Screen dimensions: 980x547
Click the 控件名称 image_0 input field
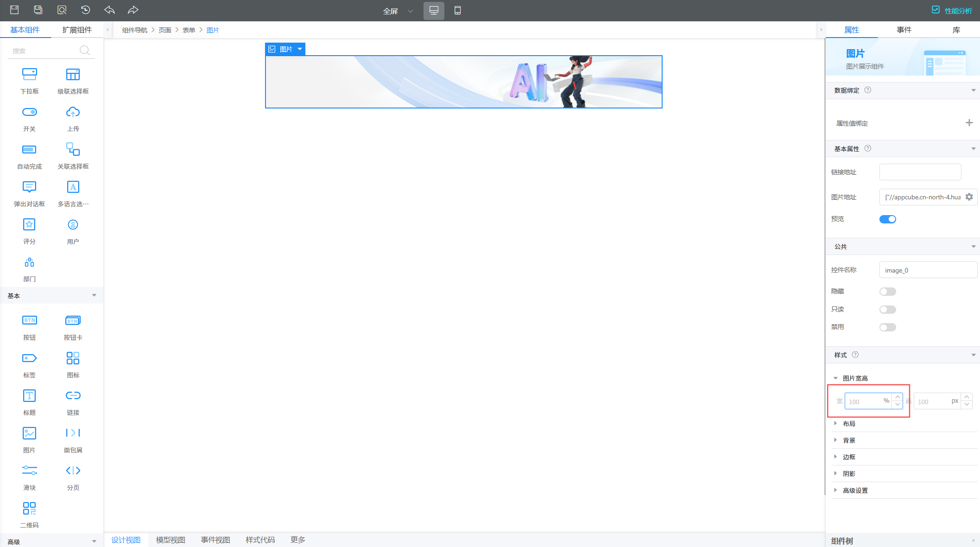928,270
